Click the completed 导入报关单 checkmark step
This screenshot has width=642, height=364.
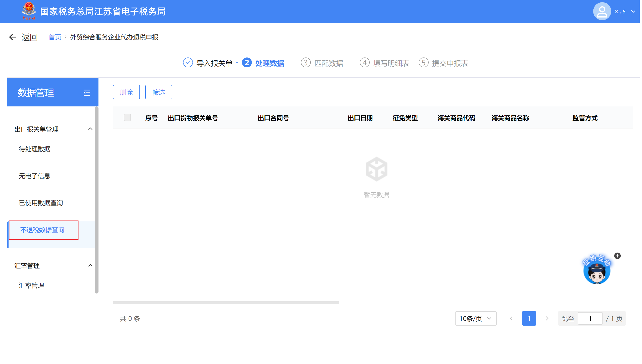pyautogui.click(x=188, y=63)
